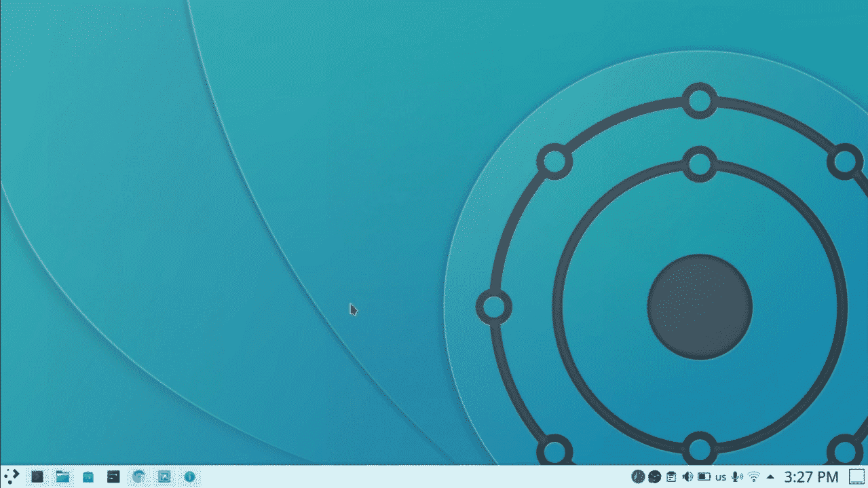This screenshot has width=868, height=488.
Task: Click the show desktop button
Action: coord(856,477)
